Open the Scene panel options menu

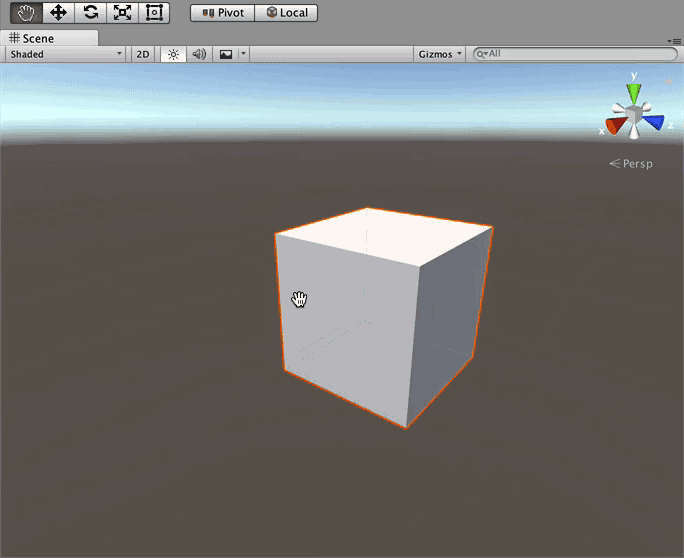pos(674,41)
